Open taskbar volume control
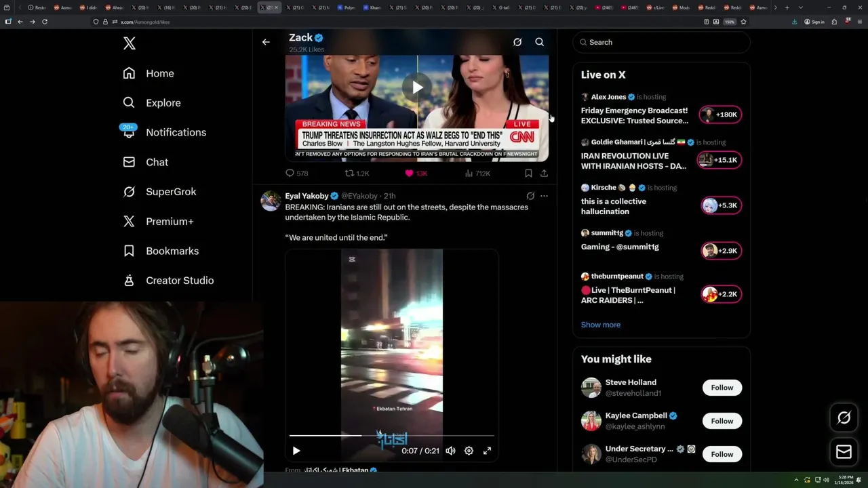This screenshot has height=488, width=868. tap(826, 480)
